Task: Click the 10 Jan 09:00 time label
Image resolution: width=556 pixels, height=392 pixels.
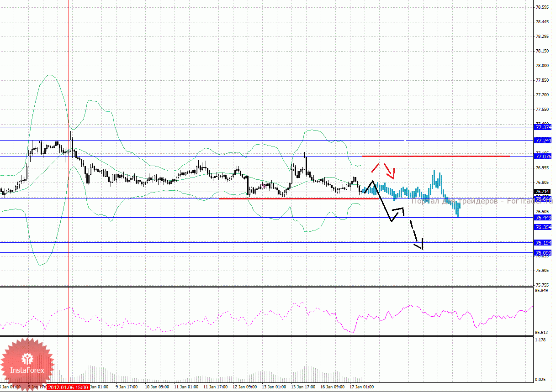Action: (156, 387)
